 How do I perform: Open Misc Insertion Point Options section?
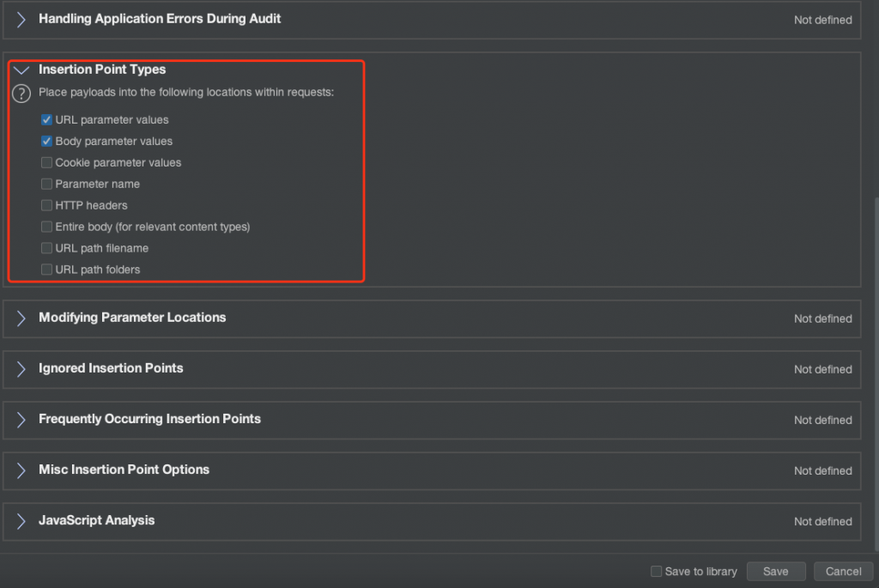click(21, 470)
